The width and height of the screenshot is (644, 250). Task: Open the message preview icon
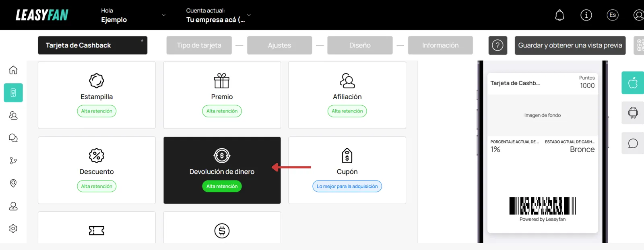pos(633,143)
